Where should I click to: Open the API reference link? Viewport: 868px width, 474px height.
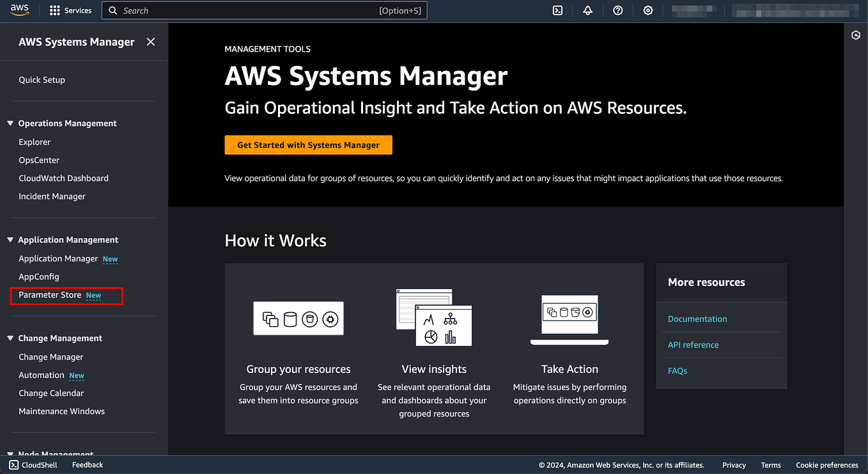pos(693,344)
